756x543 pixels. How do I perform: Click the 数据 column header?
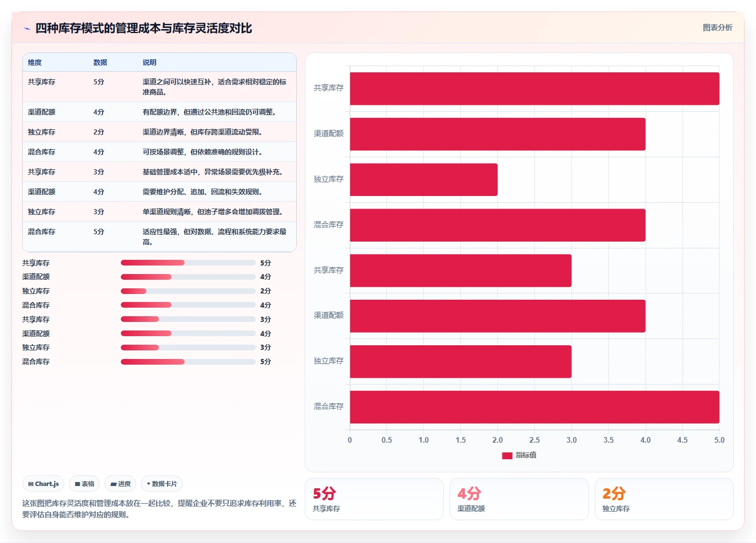point(100,63)
